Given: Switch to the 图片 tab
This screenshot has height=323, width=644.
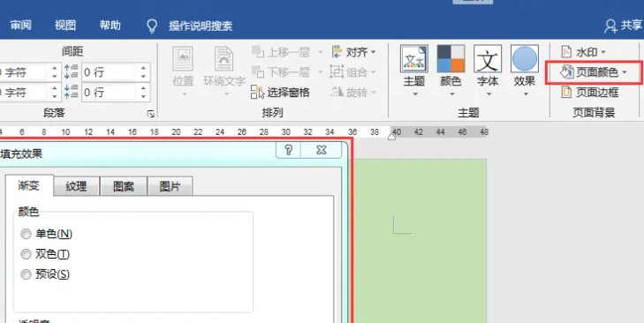Looking at the screenshot, I should click(170, 187).
